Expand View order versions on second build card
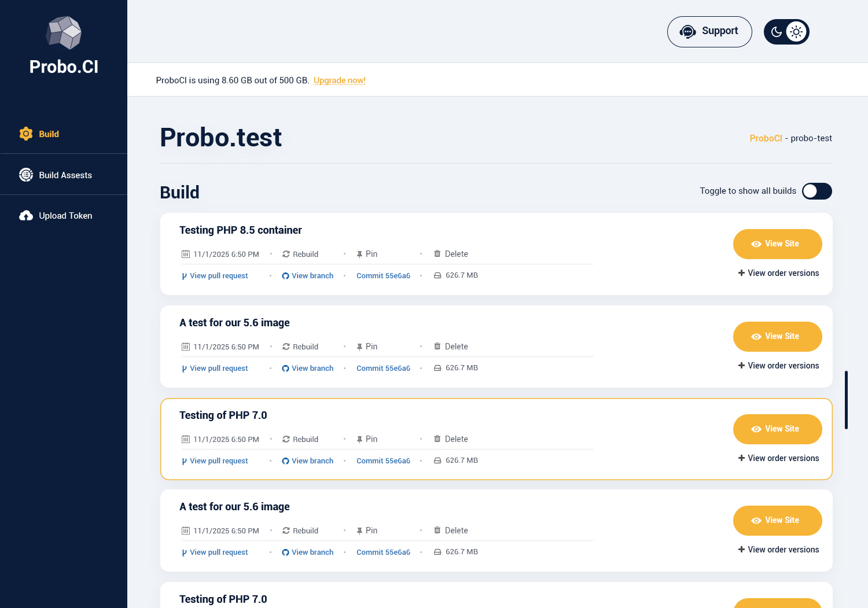Screen dimensions: 868x608 tap(778, 366)
